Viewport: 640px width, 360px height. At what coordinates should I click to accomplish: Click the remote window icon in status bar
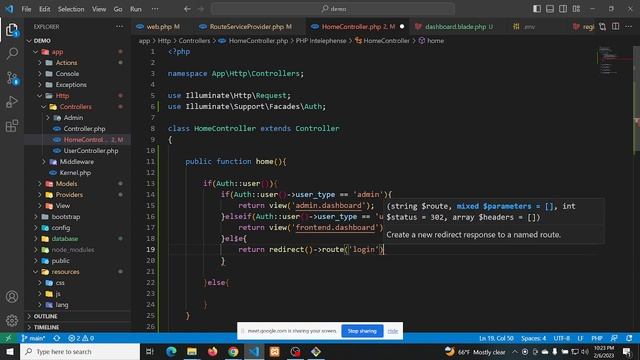pos(8,338)
